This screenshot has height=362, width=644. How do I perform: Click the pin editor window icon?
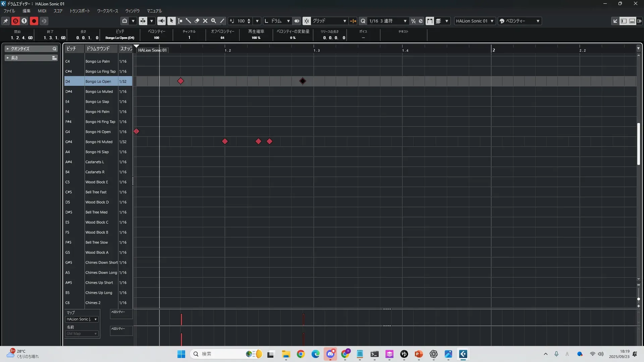tap(6, 21)
